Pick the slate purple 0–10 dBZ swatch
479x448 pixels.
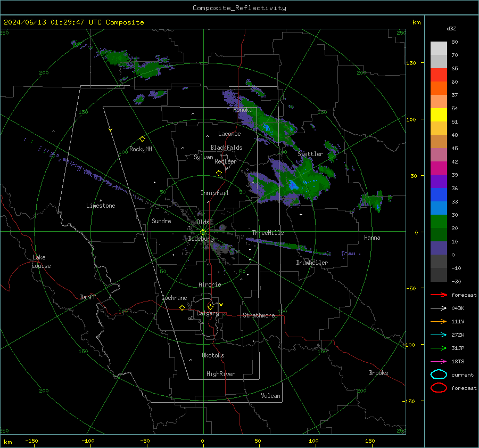pos(439,248)
